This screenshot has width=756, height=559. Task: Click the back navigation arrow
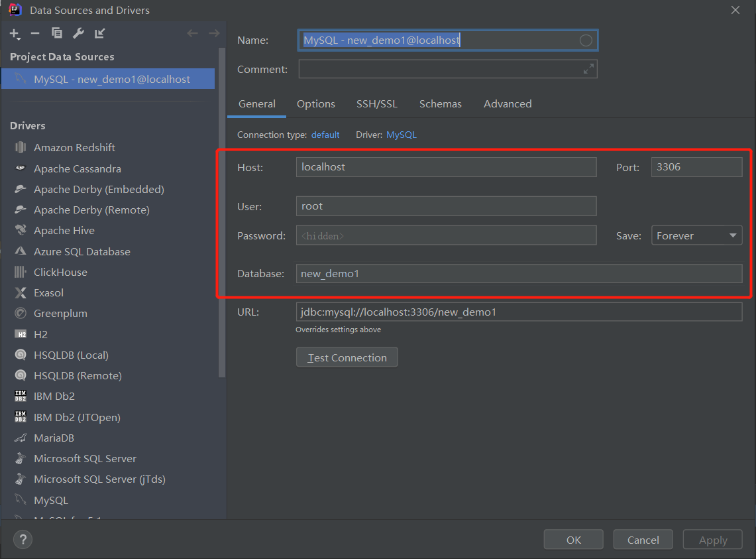tap(192, 33)
